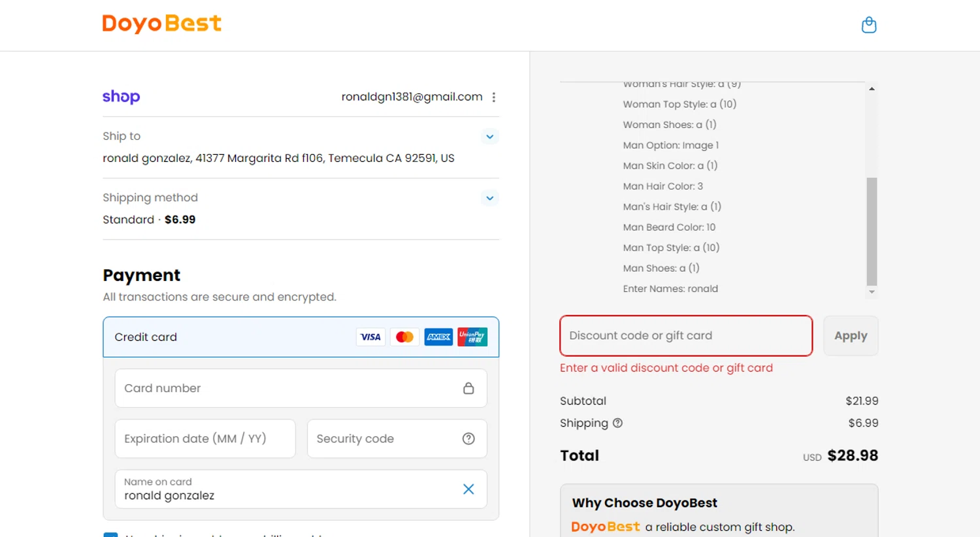The image size is (980, 537).
Task: Click the email ronaldgn1381@gmail.com
Action: [x=412, y=97]
